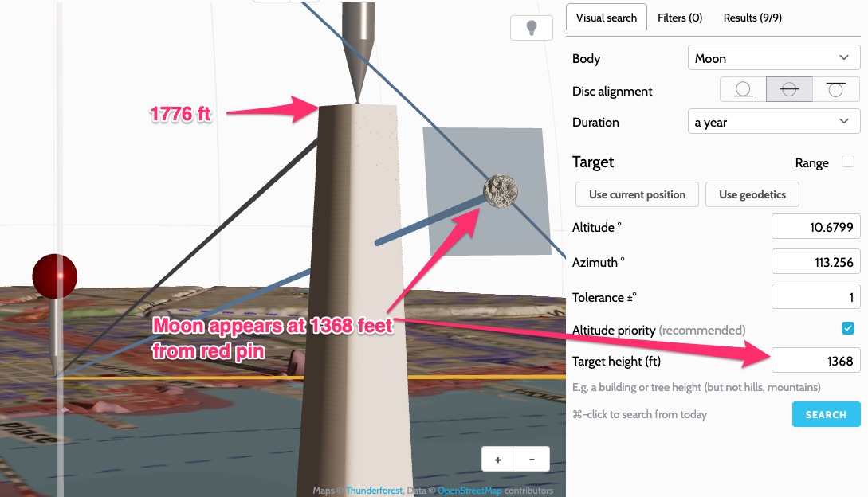The width and height of the screenshot is (868, 497).
Task: Click the Use current position button
Action: click(x=637, y=194)
